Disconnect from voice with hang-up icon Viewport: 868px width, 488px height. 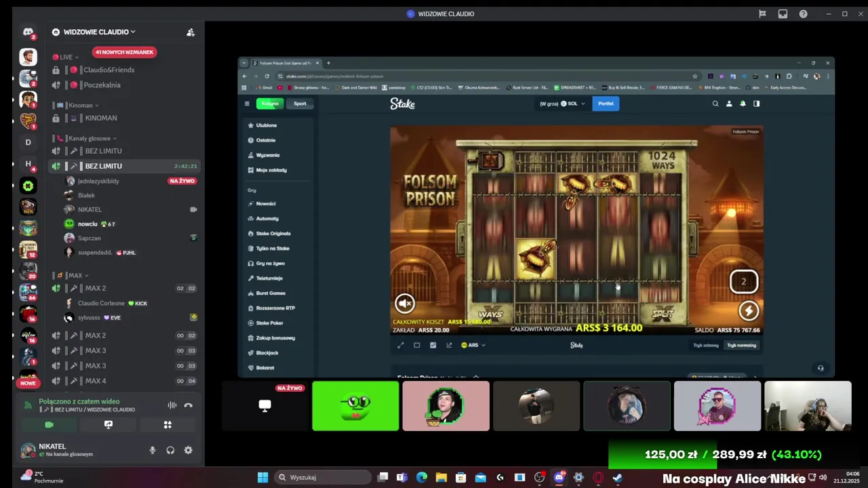pos(188,405)
